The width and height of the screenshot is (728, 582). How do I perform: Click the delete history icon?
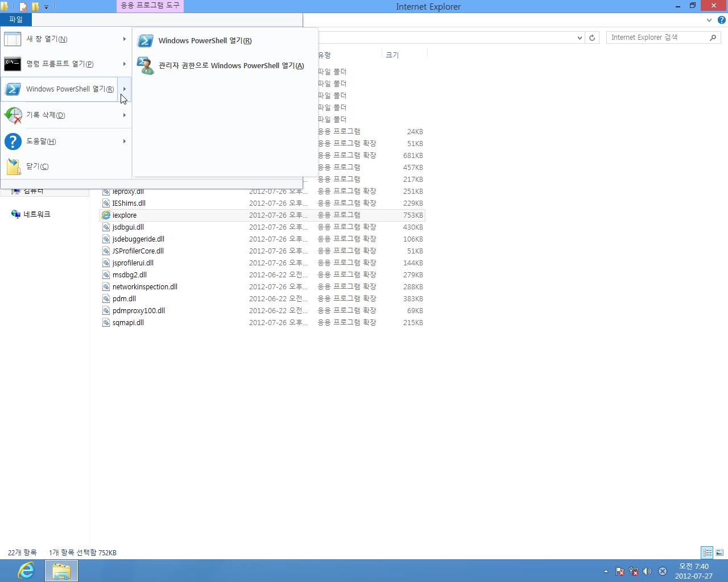click(x=13, y=115)
